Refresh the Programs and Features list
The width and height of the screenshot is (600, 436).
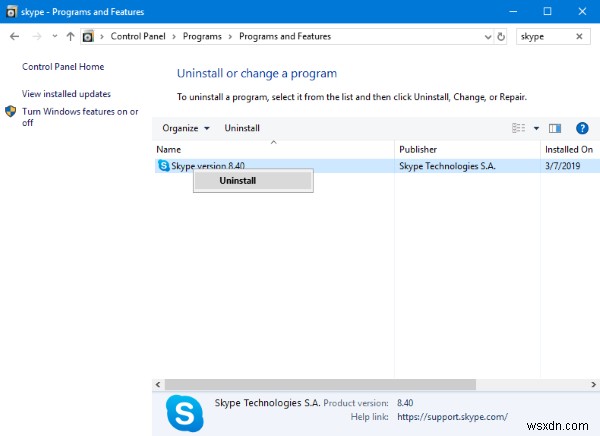point(501,37)
